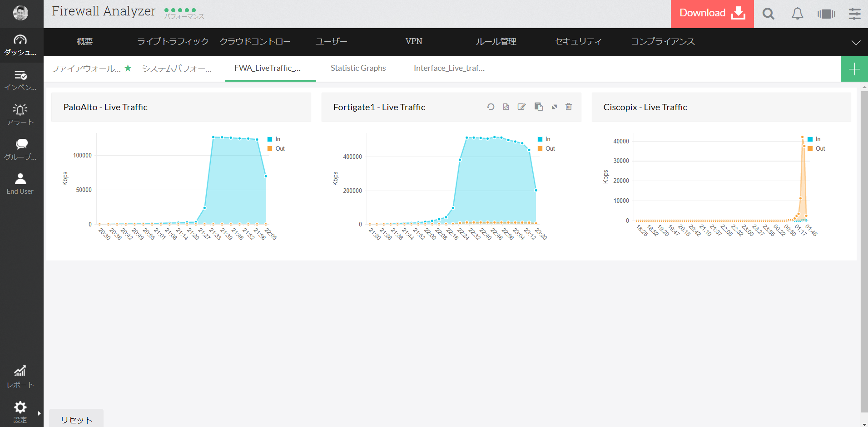Image resolution: width=868 pixels, height=427 pixels.
Task: Open the search magnifier in header
Action: tap(769, 14)
